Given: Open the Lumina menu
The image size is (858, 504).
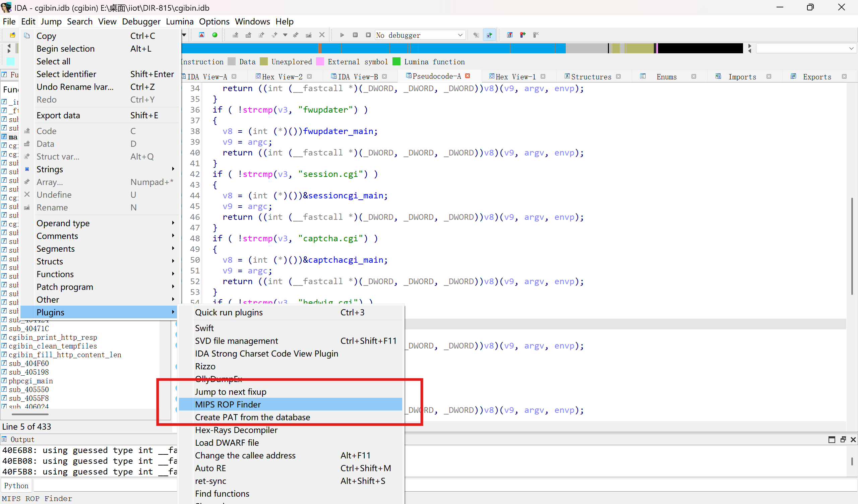Looking at the screenshot, I should point(179,21).
